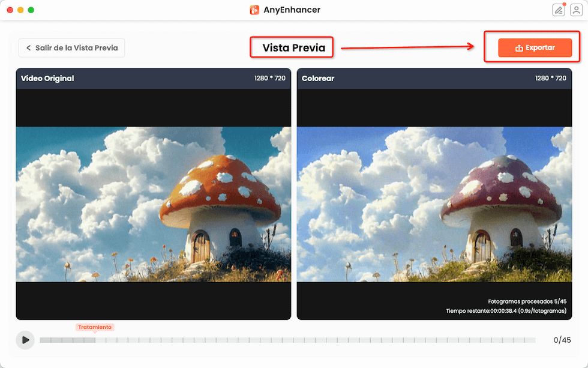Maximize the window using green button
The image size is (588, 368).
pyautogui.click(x=31, y=10)
